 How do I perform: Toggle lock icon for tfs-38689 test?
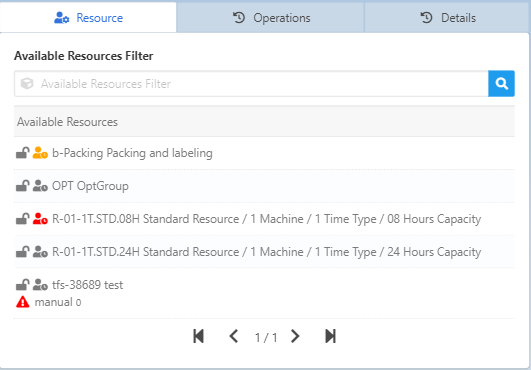(x=22, y=285)
